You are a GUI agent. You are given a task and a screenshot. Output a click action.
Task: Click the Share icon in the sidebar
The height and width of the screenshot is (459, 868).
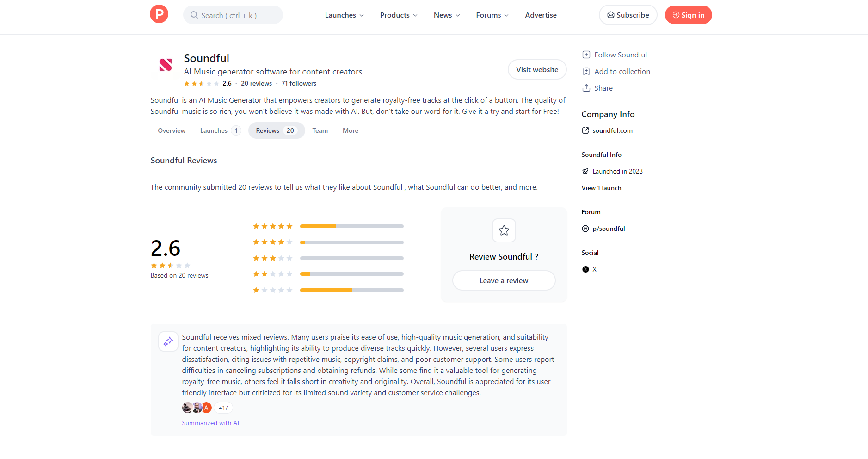point(586,88)
